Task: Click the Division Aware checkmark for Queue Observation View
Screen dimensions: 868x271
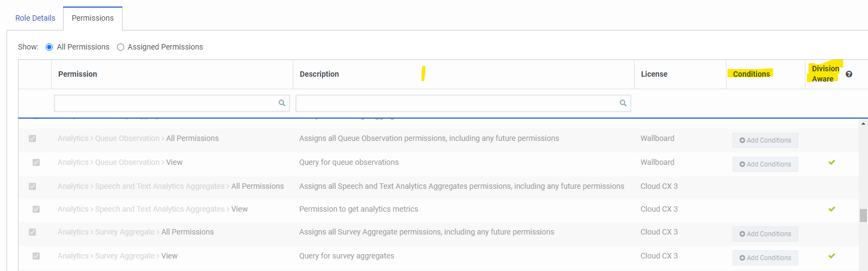Action: pyautogui.click(x=832, y=162)
